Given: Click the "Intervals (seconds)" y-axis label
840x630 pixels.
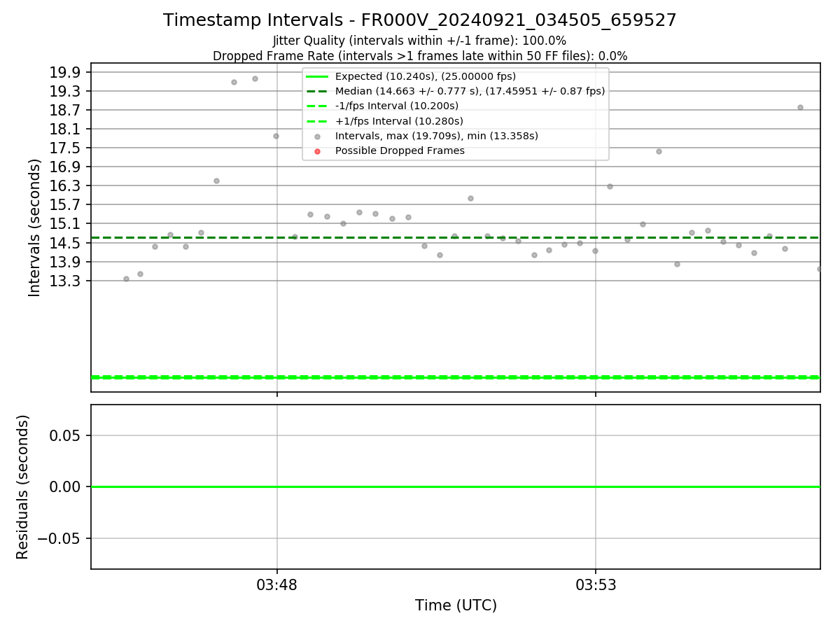Looking at the screenshot, I should 35,227.
